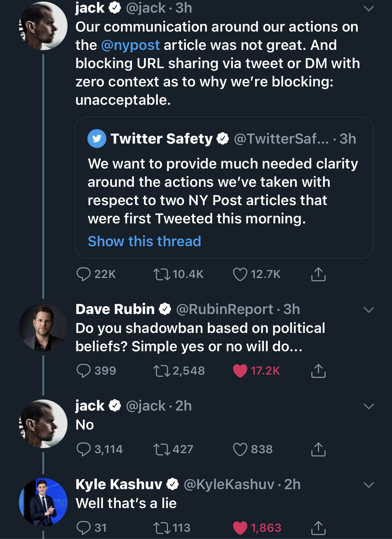Reply to Dave Rubin's shadowban question
Viewport: 392px width, 539px height.
pyautogui.click(x=84, y=370)
